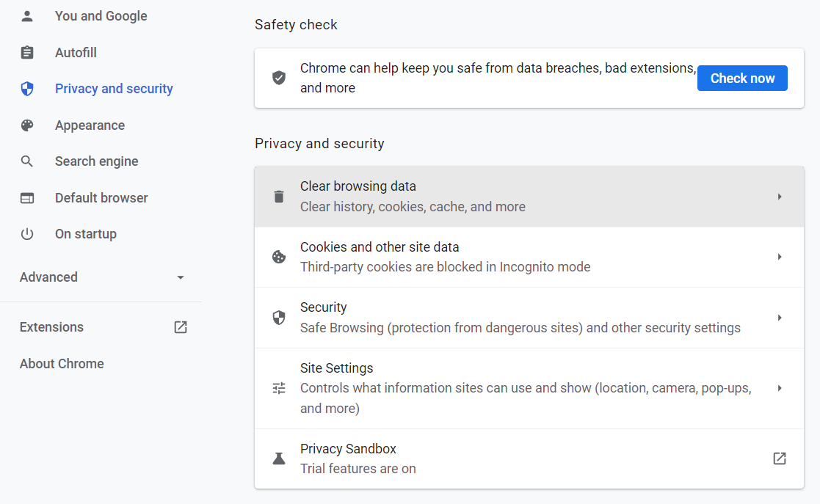
Task: Click the Appearance palette icon
Action: 27,125
